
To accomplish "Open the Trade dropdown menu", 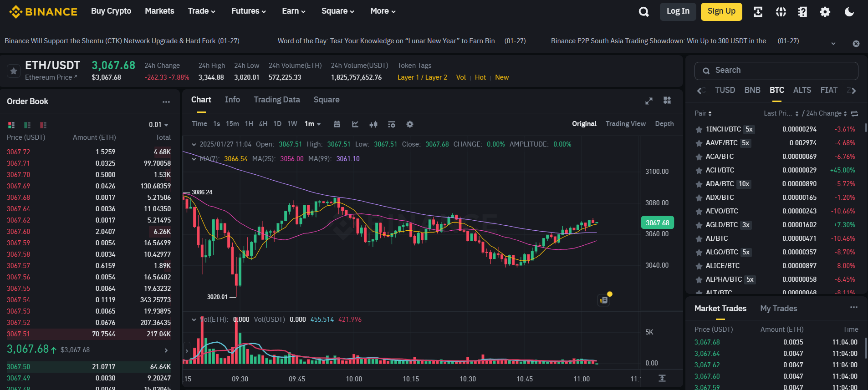I will 202,11.
